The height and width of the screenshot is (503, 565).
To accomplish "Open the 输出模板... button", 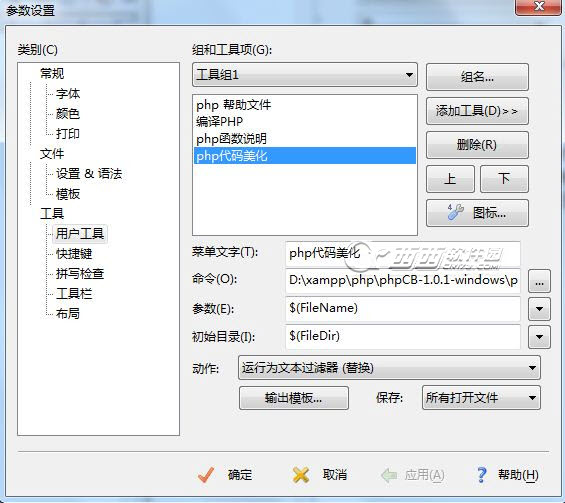I will [x=294, y=398].
